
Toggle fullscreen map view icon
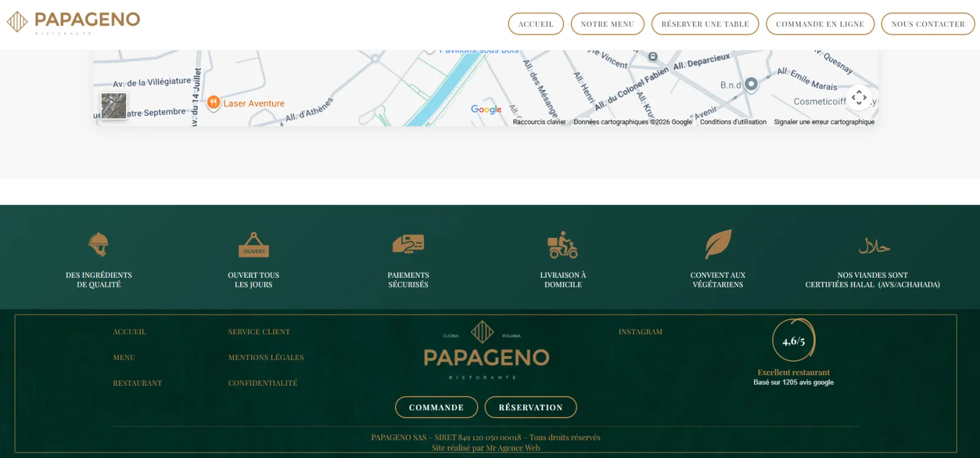[859, 97]
